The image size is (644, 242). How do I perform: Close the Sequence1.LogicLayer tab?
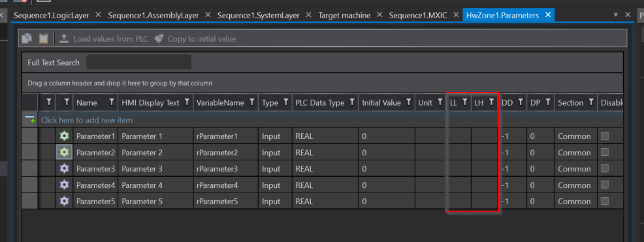pyautogui.click(x=98, y=15)
